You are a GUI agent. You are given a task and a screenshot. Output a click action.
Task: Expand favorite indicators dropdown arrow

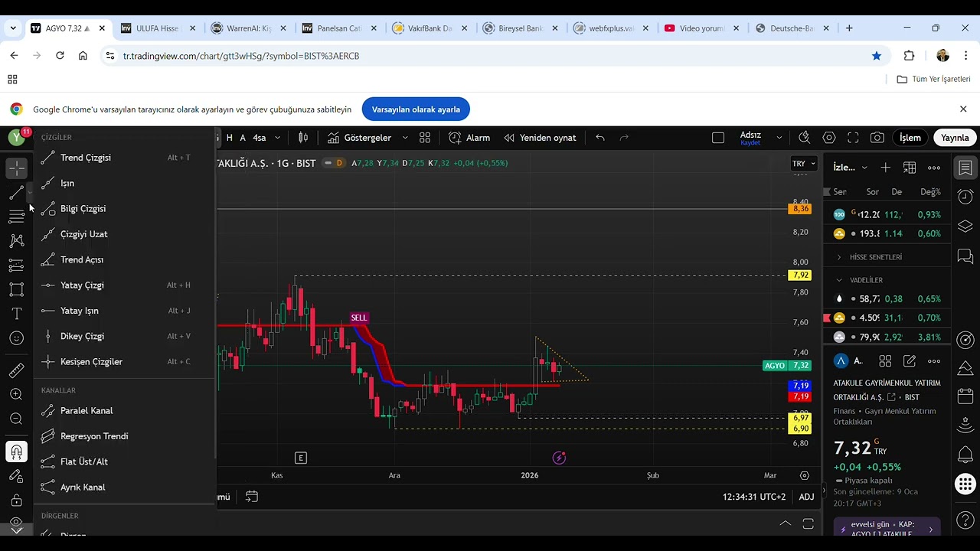tap(405, 138)
